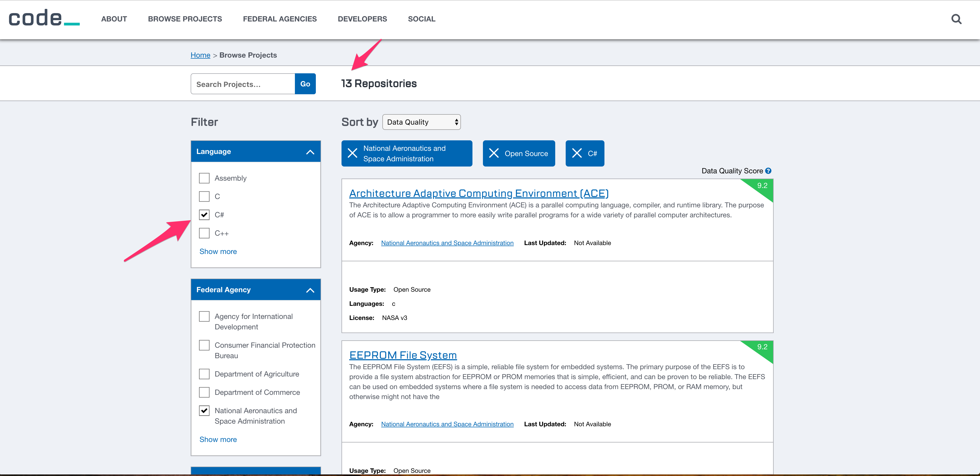This screenshot has height=476, width=980.
Task: Click the 9.2 score badge on ACE
Action: pyautogui.click(x=762, y=186)
